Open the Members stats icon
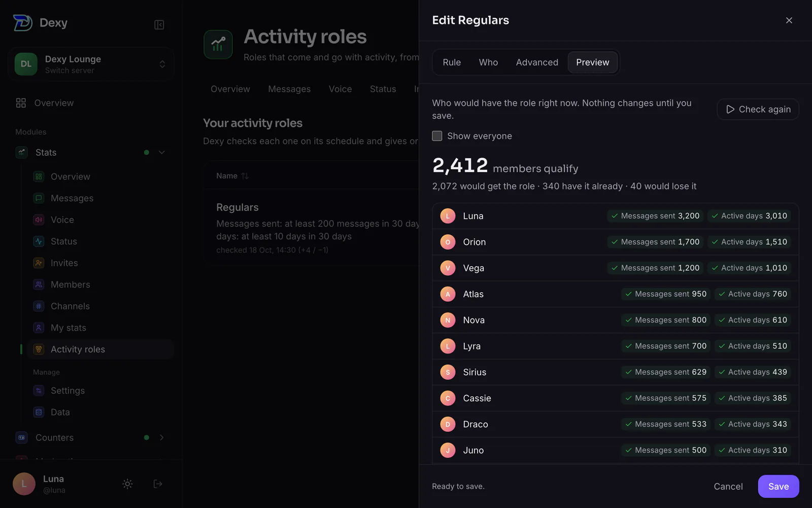Viewport: 812px width, 508px height. click(39, 284)
